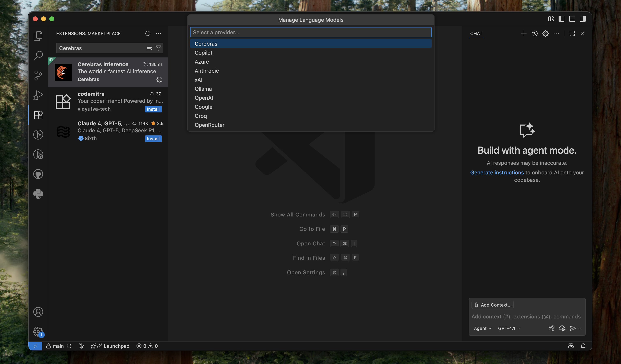Toggle the primary sidebar visibility
This screenshot has height=364, width=621.
[x=561, y=19]
